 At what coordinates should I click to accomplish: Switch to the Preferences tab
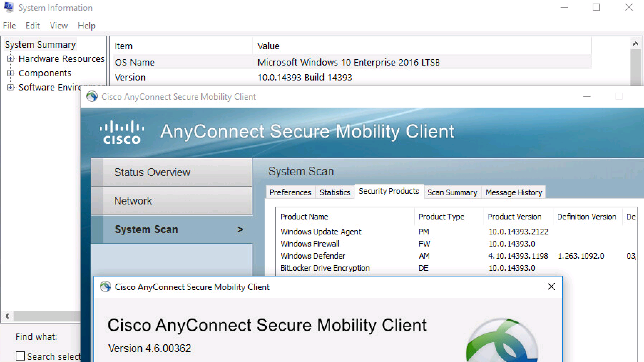click(290, 192)
